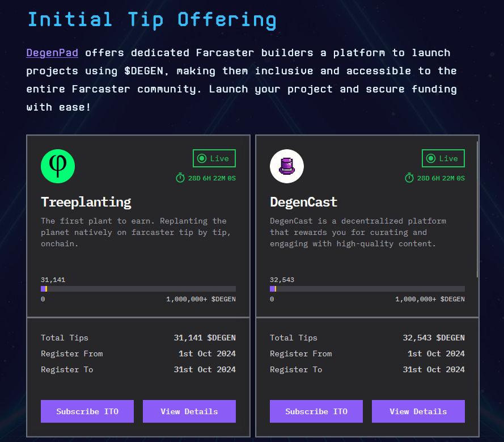Click the Live badge on Treeplanting card
Screen dimensions: 504x442
point(214,158)
